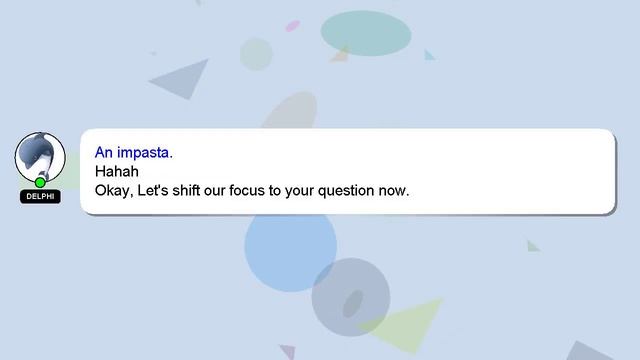Click the gray ring-shaped circle

coord(351,297)
